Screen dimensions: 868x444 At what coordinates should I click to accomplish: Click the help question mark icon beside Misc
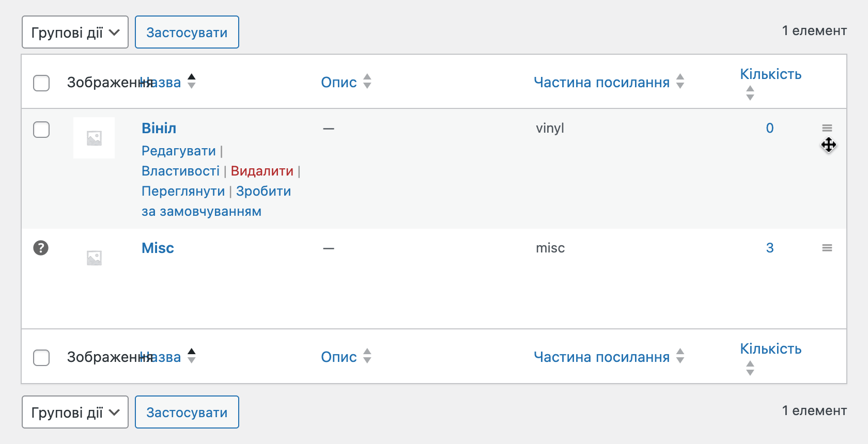click(x=41, y=248)
